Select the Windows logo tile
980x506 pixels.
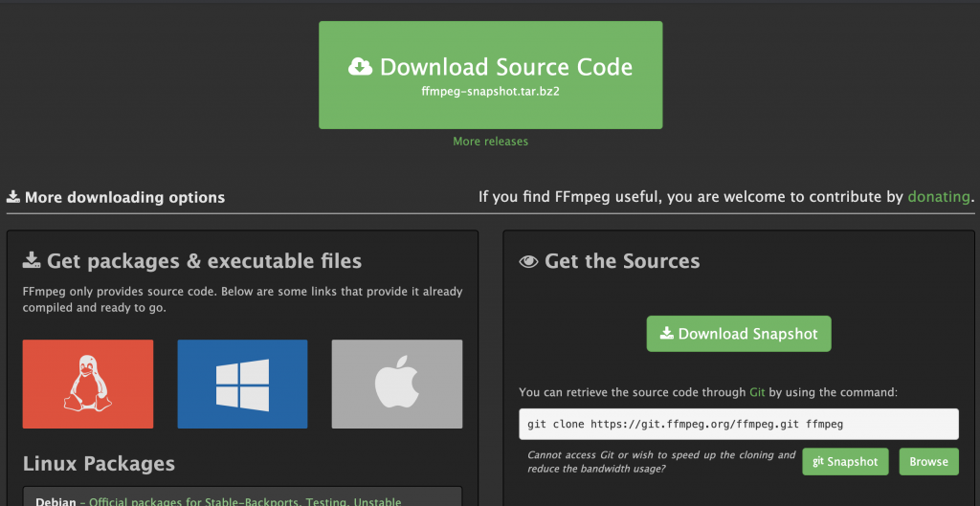point(242,385)
